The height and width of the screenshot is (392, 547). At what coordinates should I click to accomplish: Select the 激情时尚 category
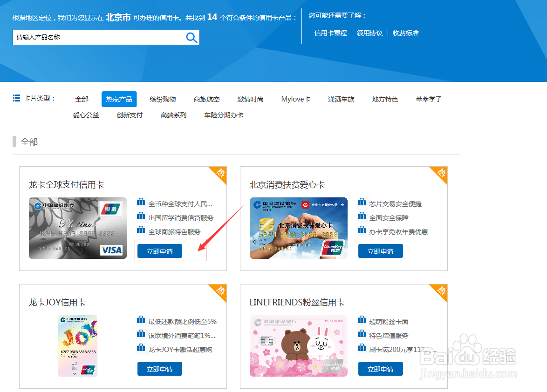coord(250,99)
